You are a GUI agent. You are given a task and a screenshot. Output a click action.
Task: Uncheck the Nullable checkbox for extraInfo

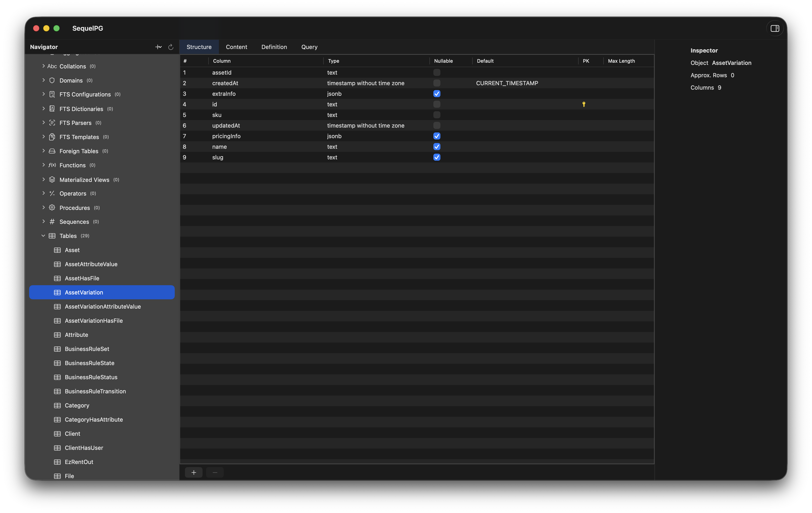[x=437, y=93]
